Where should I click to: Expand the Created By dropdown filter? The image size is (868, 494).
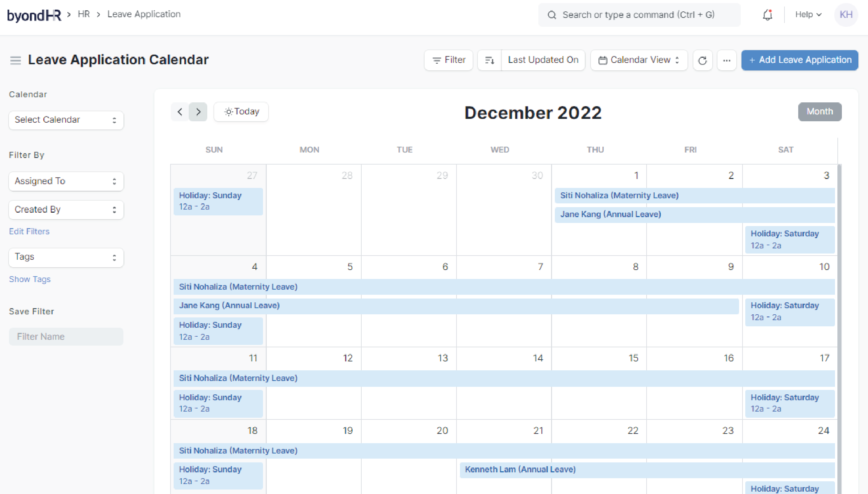point(66,209)
